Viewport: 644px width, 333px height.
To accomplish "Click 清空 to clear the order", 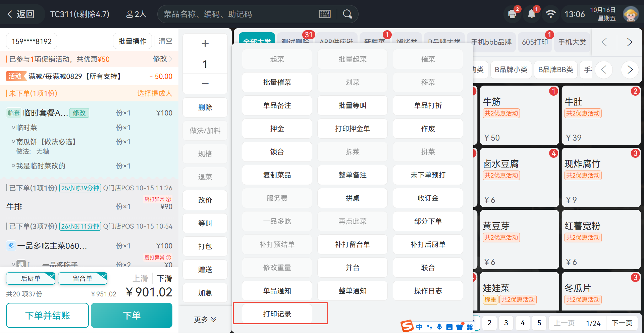I will pos(165,41).
